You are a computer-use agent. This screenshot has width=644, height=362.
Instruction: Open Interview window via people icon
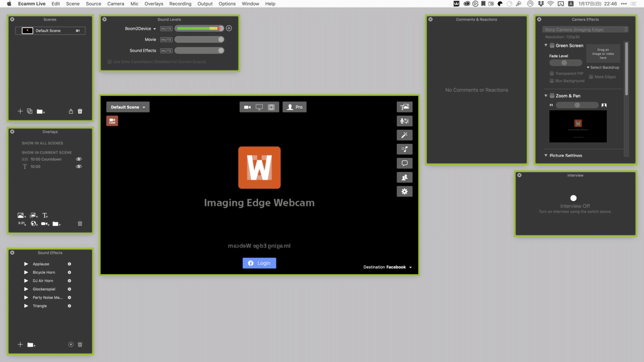point(405,177)
